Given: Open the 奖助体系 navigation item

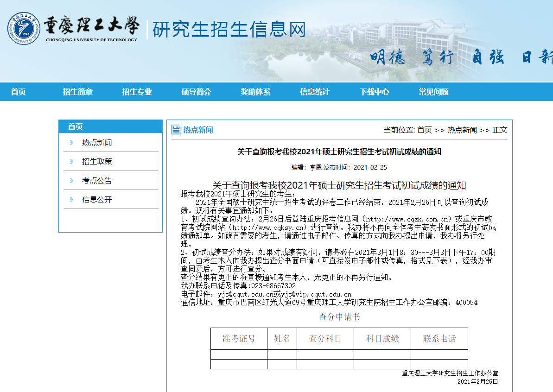Looking at the screenshot, I should 255,92.
